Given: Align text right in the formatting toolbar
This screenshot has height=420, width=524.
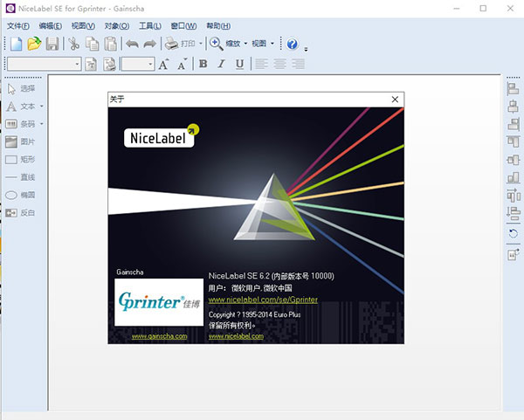Looking at the screenshot, I should [x=298, y=64].
